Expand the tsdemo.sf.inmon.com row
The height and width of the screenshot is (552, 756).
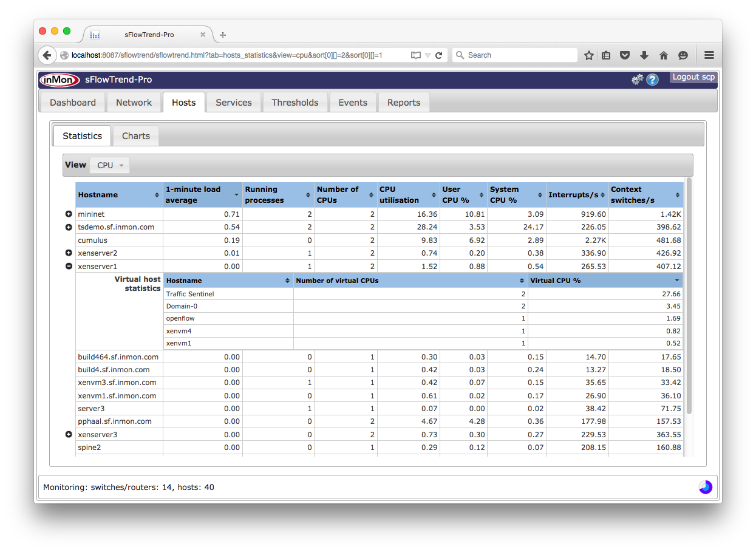[x=69, y=227]
